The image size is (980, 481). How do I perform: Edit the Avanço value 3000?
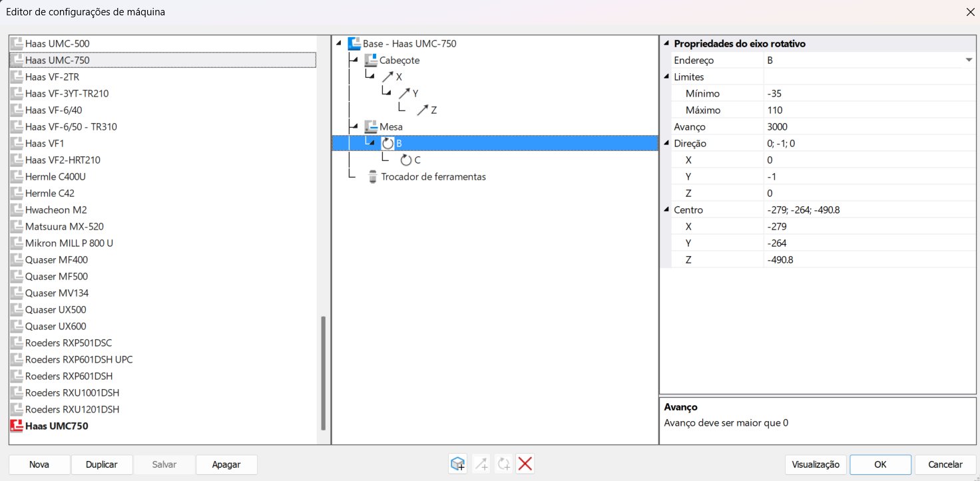870,126
